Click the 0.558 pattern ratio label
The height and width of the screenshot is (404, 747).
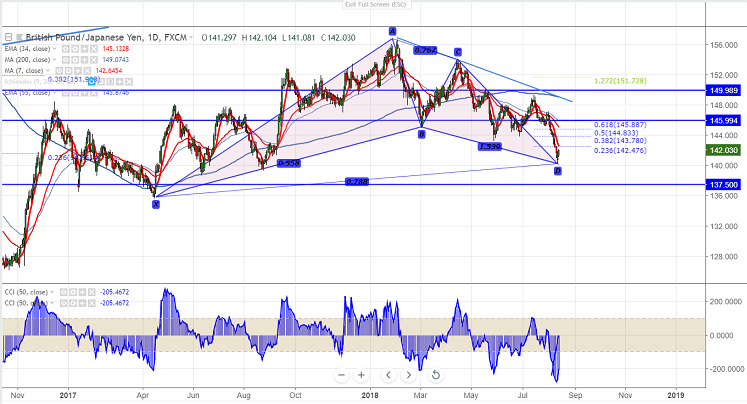(289, 163)
